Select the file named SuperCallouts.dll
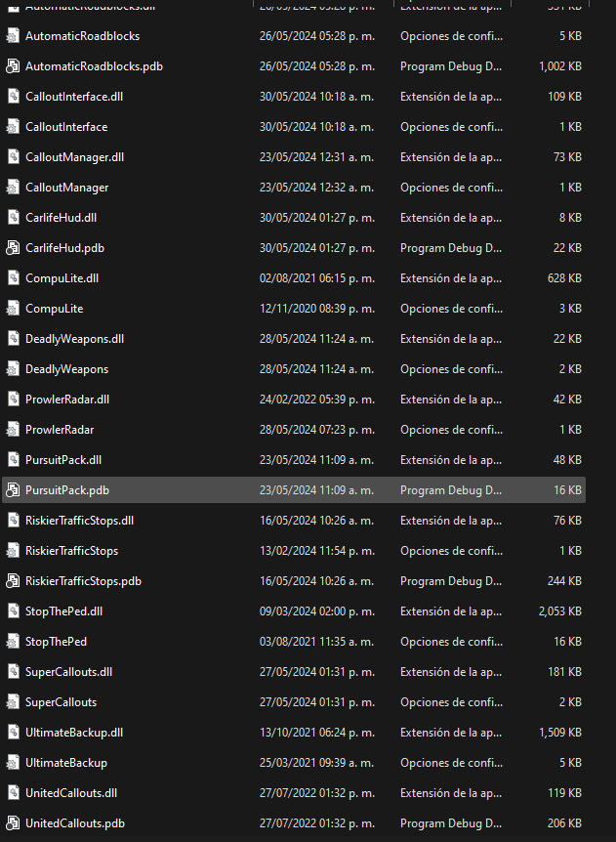This screenshot has width=616, height=842. pos(68,672)
